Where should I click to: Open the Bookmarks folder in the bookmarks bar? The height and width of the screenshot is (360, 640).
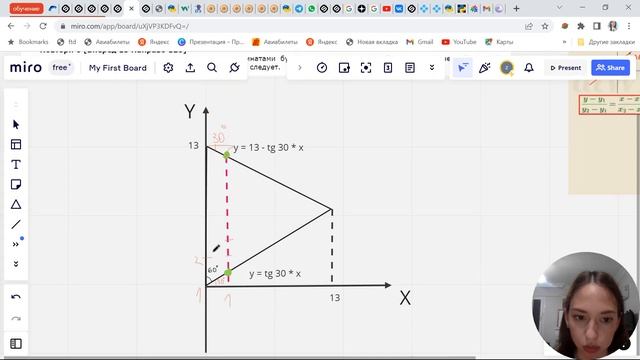tap(28, 42)
